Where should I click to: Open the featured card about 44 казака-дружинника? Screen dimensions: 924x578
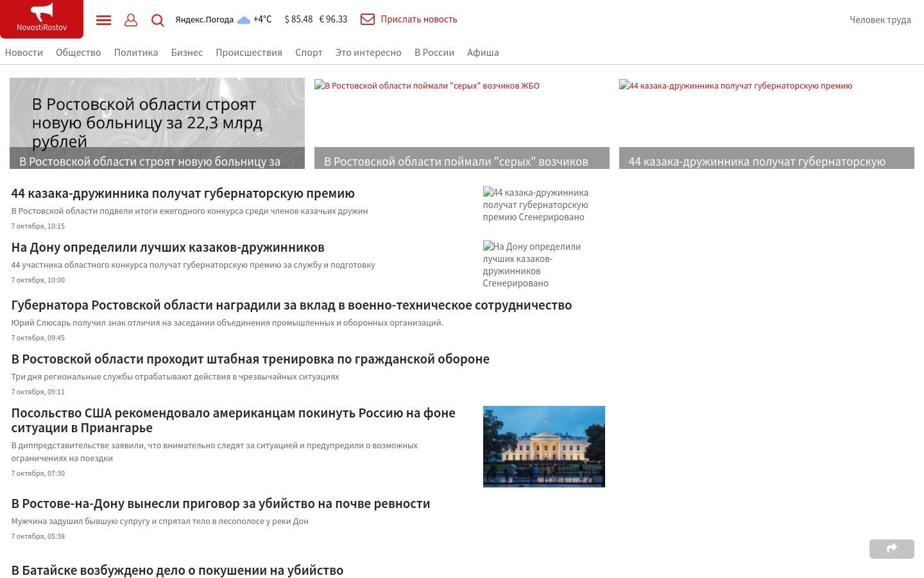(767, 123)
